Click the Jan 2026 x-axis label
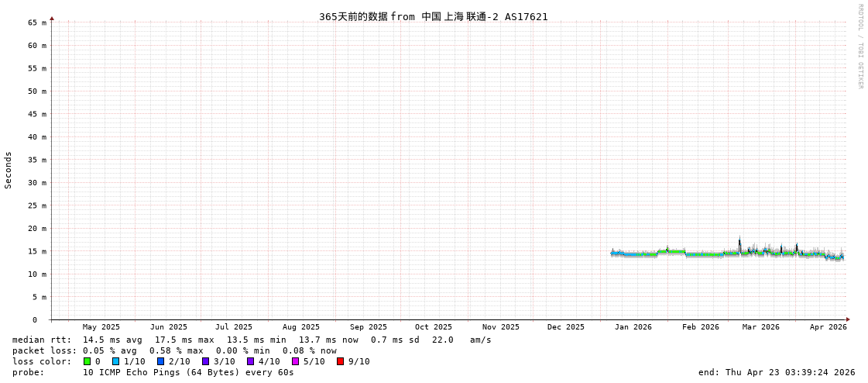The height and width of the screenshot is (383, 868). [x=633, y=327]
